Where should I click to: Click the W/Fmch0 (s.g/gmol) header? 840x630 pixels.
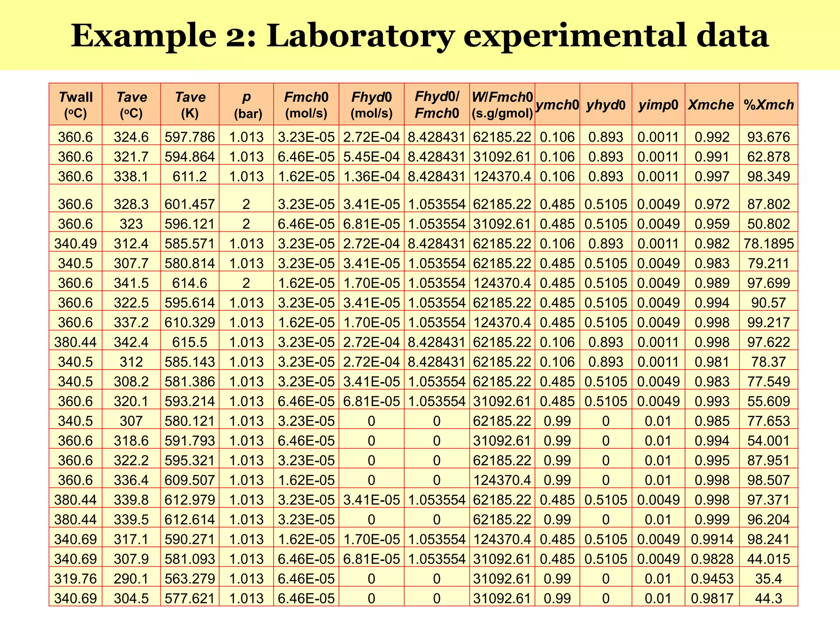(502, 105)
